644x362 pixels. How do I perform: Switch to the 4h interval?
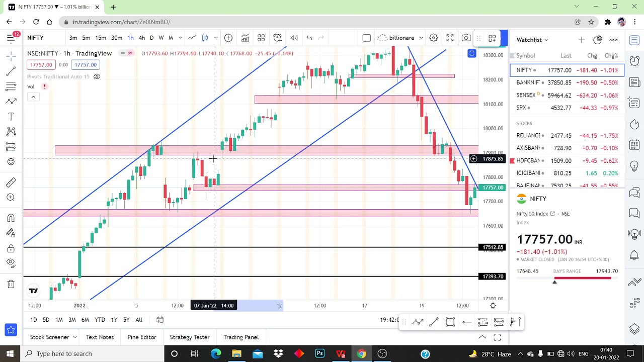point(142,38)
